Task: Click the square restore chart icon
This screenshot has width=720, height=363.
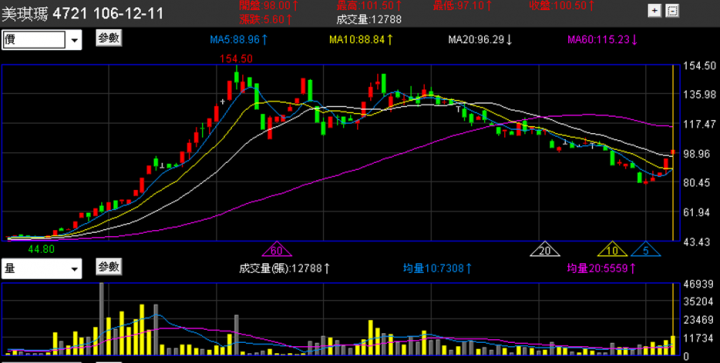Action: tap(672, 11)
